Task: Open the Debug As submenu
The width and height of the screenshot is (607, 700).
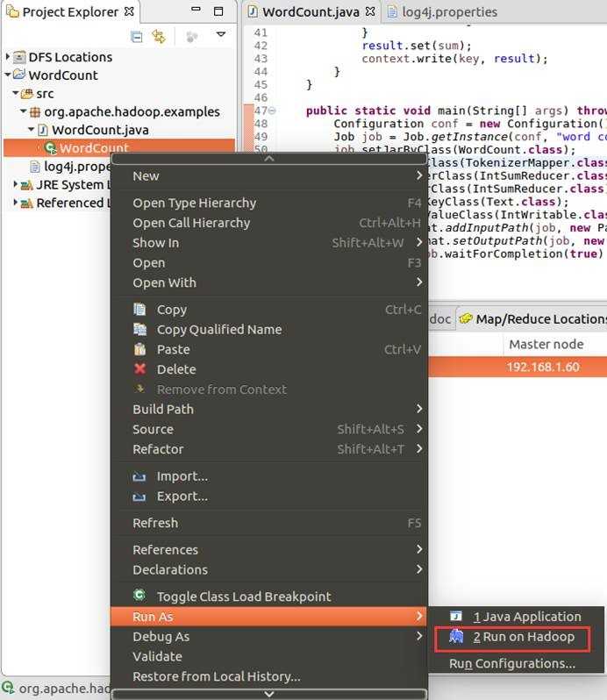Action: coord(269,637)
